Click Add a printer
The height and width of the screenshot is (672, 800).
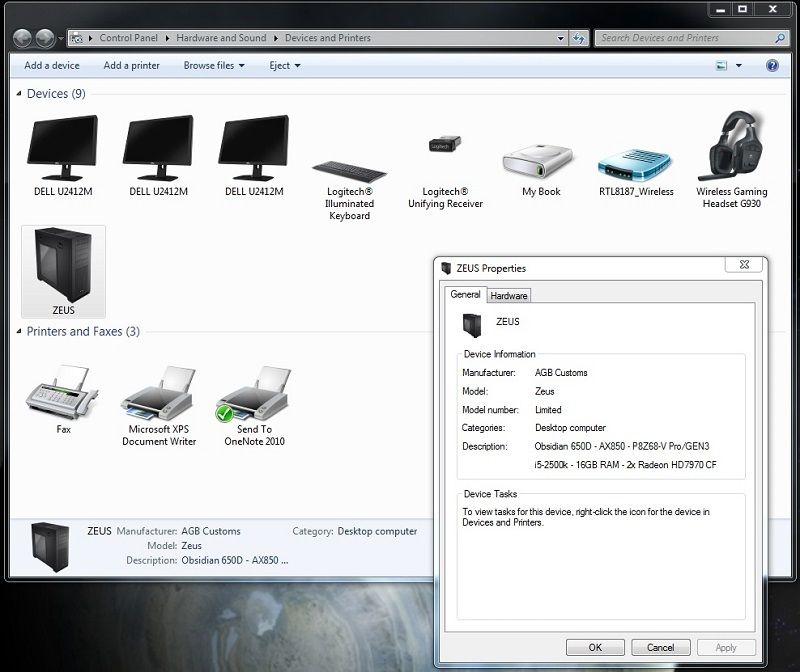131,65
